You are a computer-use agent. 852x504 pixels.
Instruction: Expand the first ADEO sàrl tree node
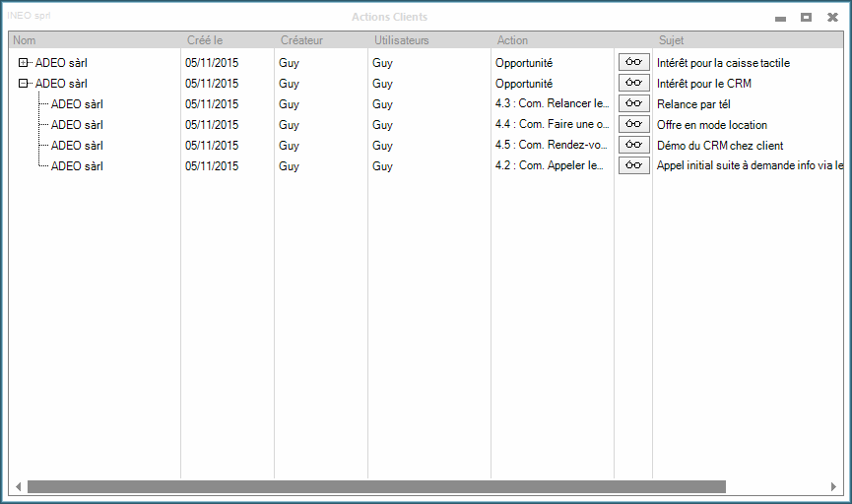[24, 63]
